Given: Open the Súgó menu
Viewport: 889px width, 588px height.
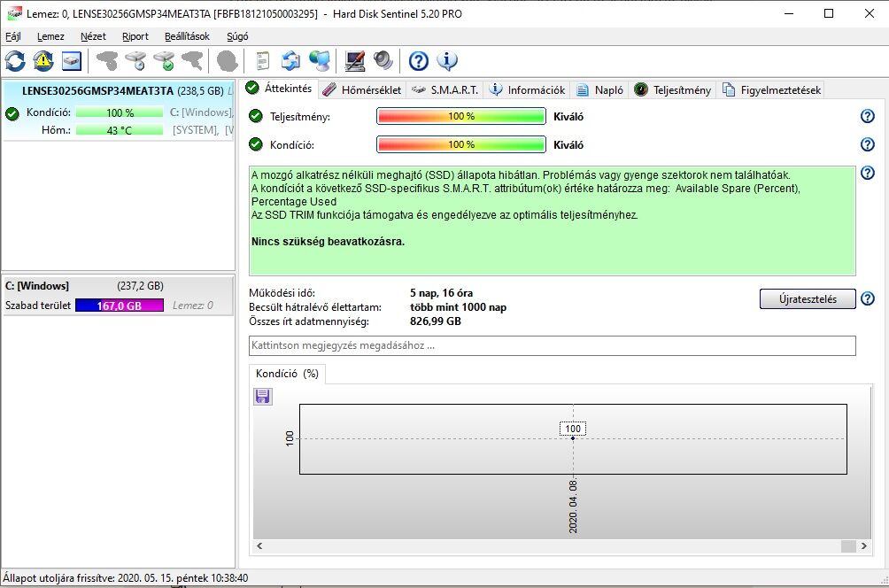Looking at the screenshot, I should tap(237, 36).
